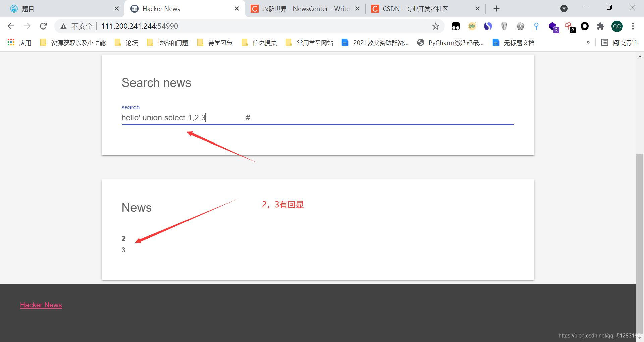
Task: Go forward with the arrow button
Action: pos(27,26)
